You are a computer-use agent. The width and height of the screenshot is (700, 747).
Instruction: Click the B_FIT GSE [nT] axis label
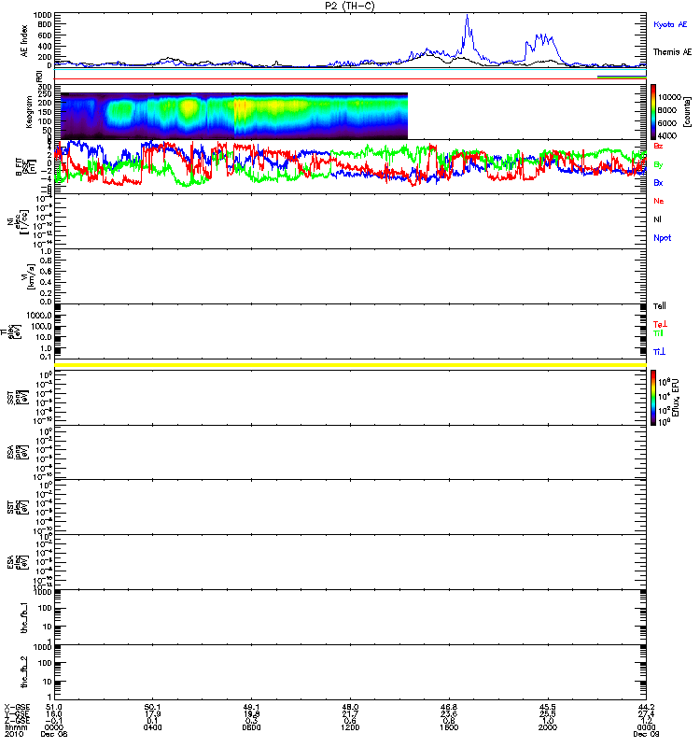(x=25, y=167)
